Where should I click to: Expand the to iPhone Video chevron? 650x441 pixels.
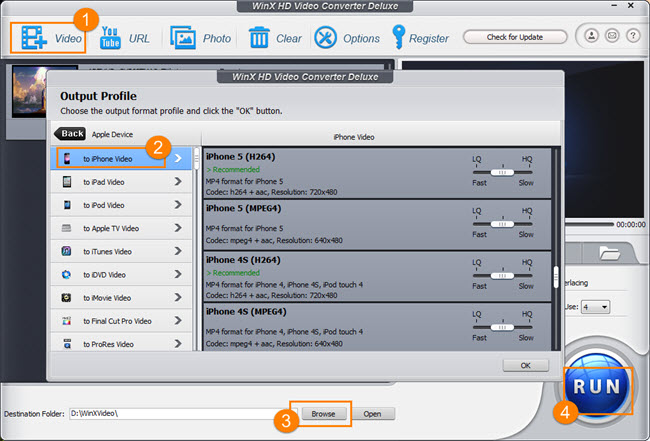click(178, 158)
